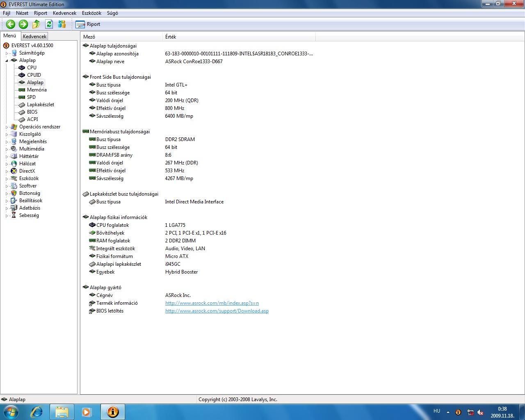Click the Mező column header

(x=122, y=37)
